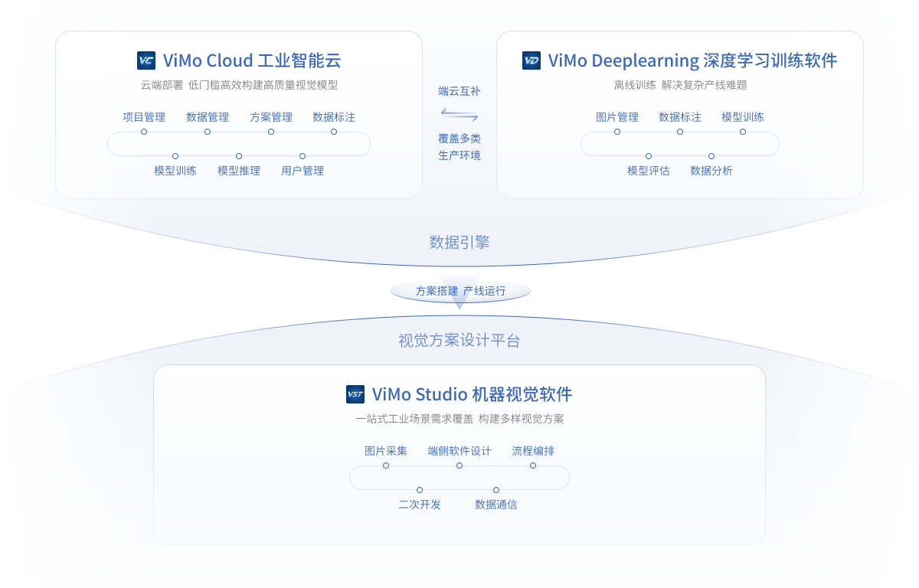Select 流程编排 under ViMo Studio
The image size is (919, 588).
533,451
